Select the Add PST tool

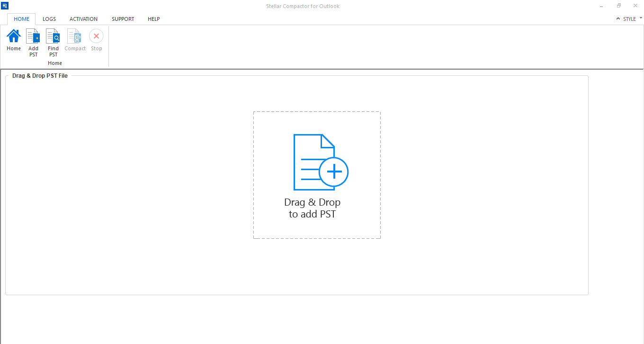(33, 36)
